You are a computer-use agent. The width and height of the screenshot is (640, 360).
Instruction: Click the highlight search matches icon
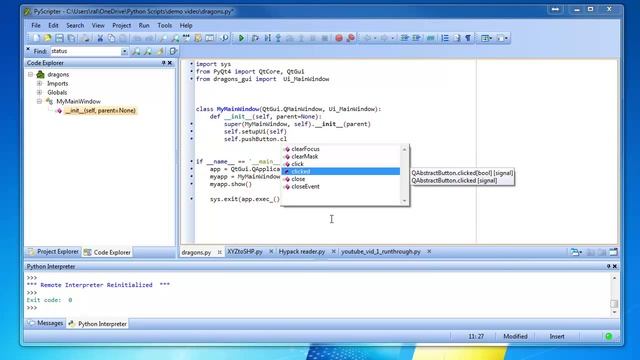160,51
